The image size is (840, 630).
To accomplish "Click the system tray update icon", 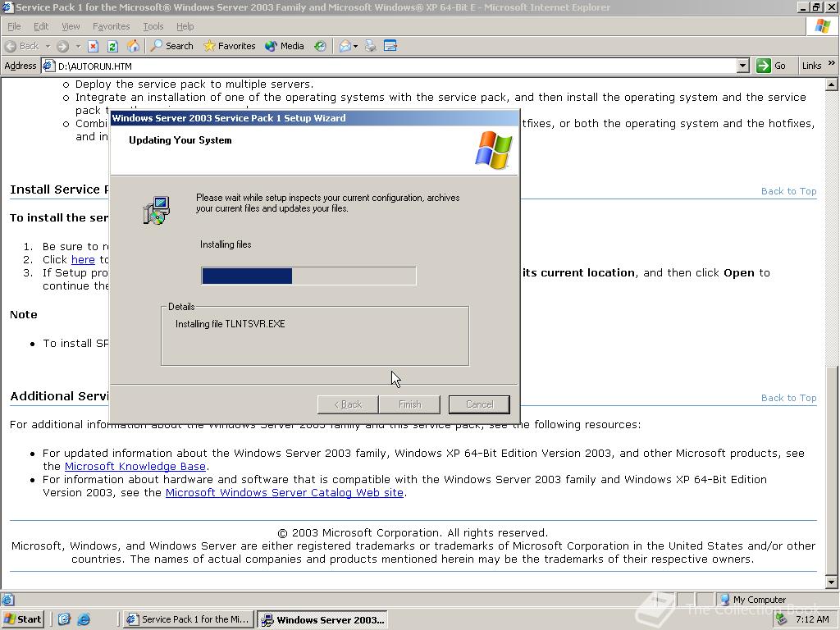I will tap(782, 619).
